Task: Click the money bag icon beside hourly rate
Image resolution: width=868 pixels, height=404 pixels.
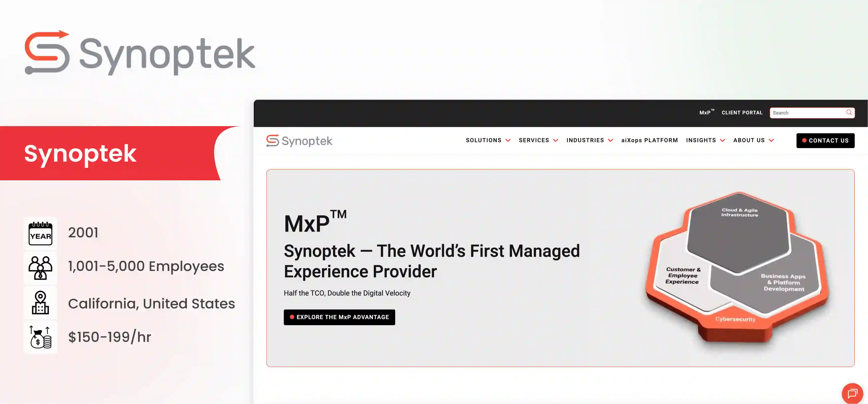Action: (x=40, y=337)
